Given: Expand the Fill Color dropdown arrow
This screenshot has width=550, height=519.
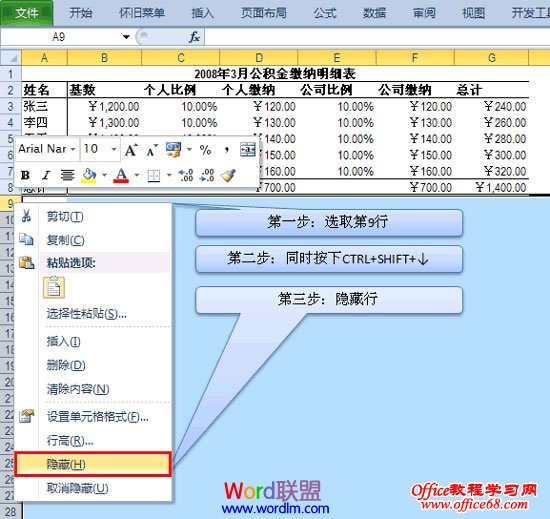Looking at the screenshot, I should tap(104, 175).
